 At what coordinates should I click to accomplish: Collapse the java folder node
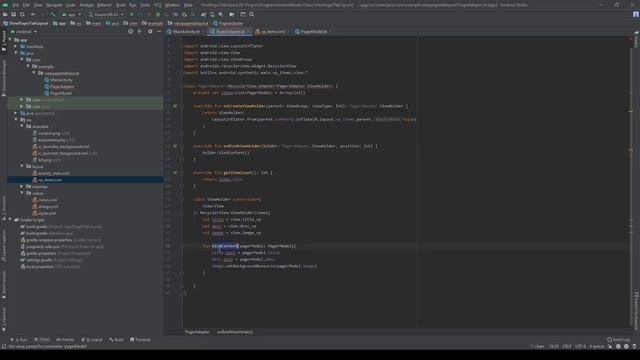(16, 53)
